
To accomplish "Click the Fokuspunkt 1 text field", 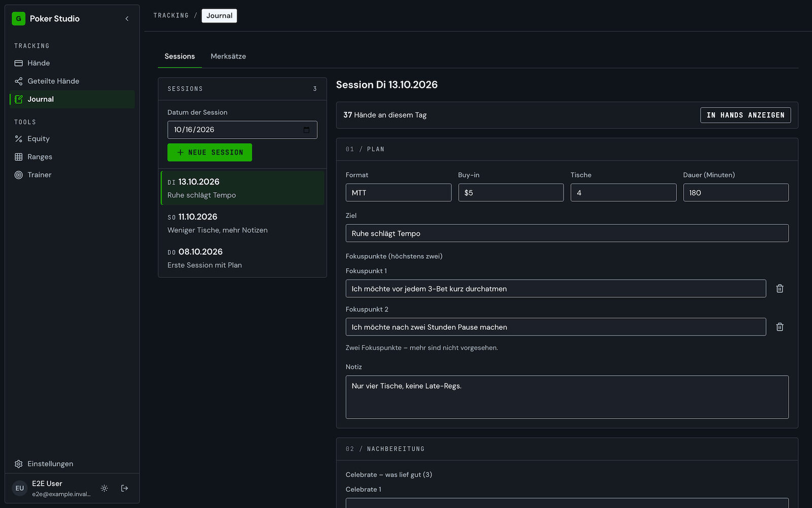I will [x=556, y=289].
